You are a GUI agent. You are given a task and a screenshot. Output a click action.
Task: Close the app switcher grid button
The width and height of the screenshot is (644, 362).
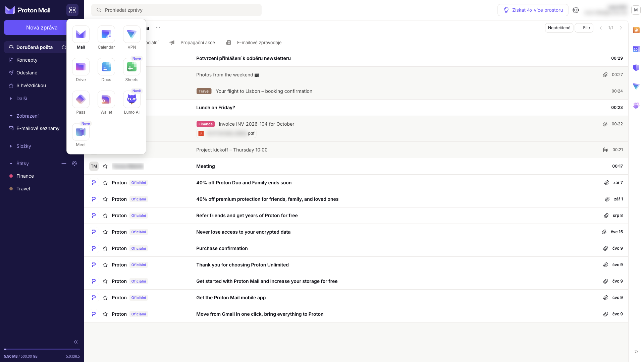72,10
